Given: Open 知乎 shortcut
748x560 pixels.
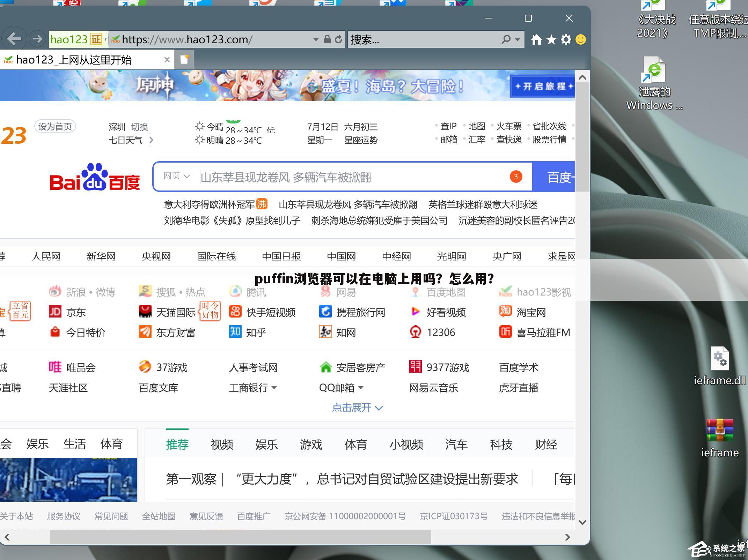Looking at the screenshot, I should (248, 332).
